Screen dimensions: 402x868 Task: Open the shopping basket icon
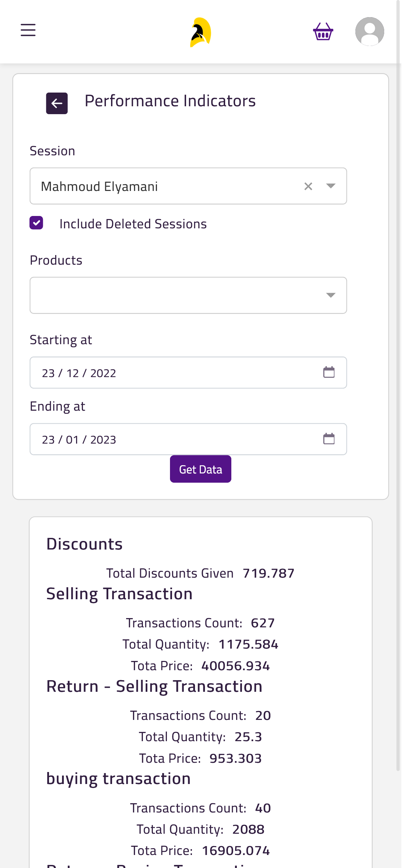point(323,32)
